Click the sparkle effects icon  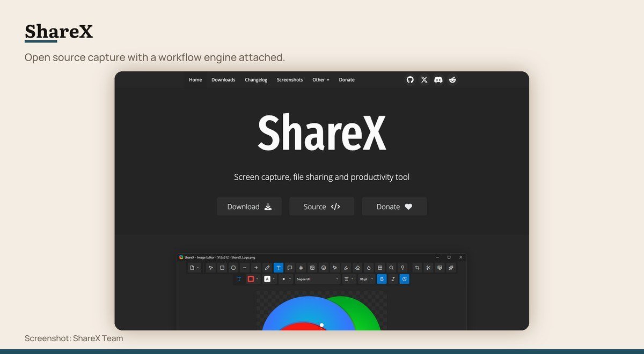tap(451, 268)
